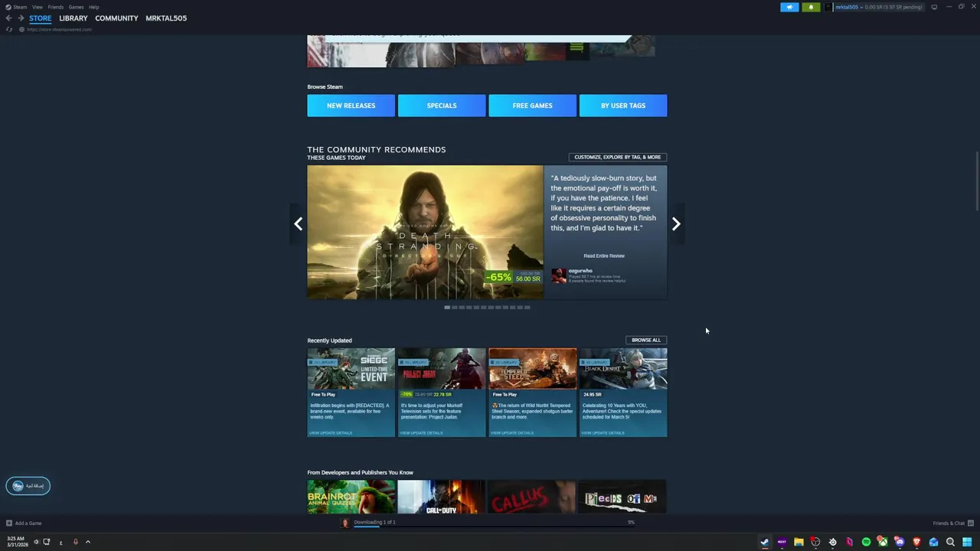The image size is (980, 551).
Task: Select first carousel pagination dot
Action: tap(447, 308)
